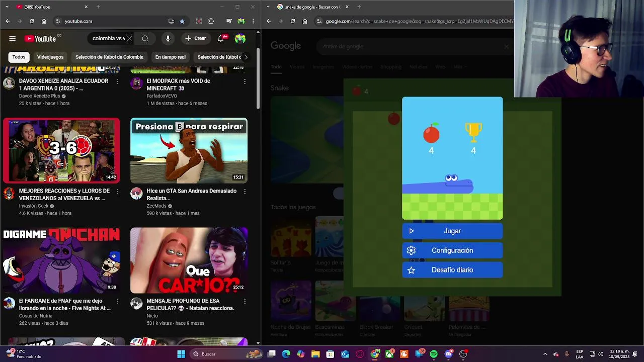Open new tab beside YouTube tab

click(98, 7)
